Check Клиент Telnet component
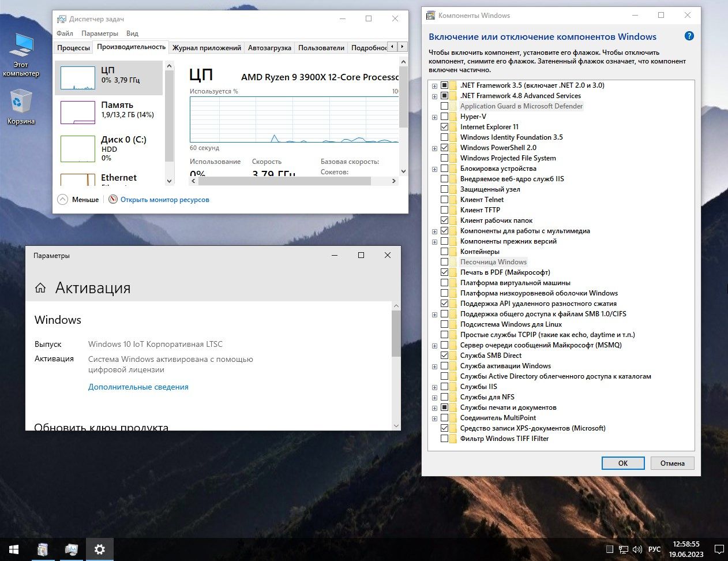 (444, 200)
